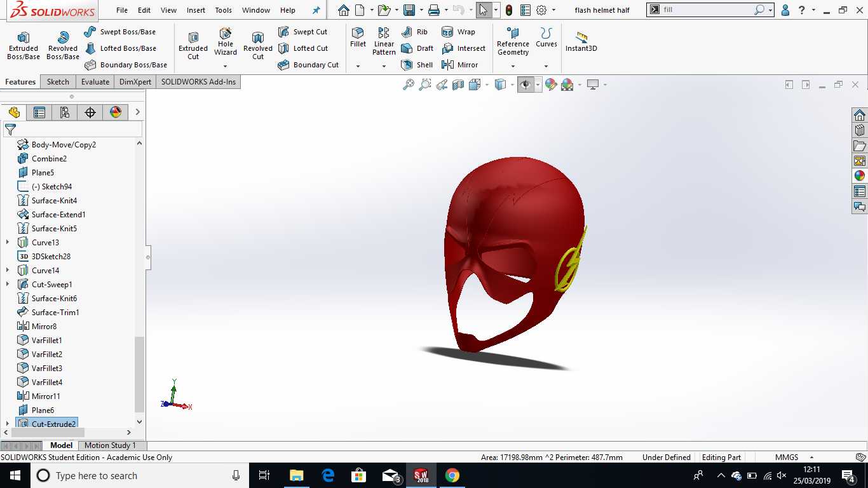Click the Swept Cut feature
This screenshot has height=488, width=868.
tap(303, 32)
